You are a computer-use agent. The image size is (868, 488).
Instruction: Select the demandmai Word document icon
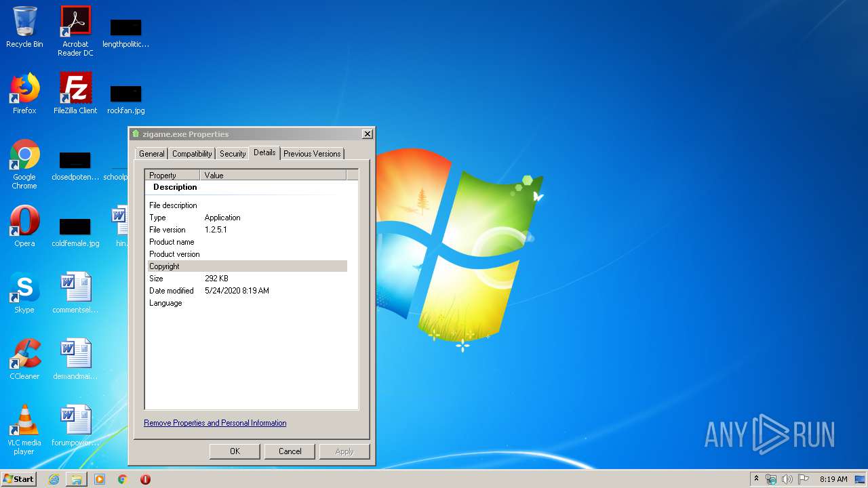[75, 359]
